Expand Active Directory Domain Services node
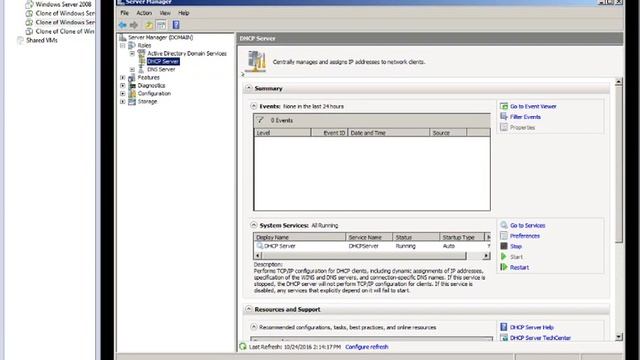 [x=132, y=53]
